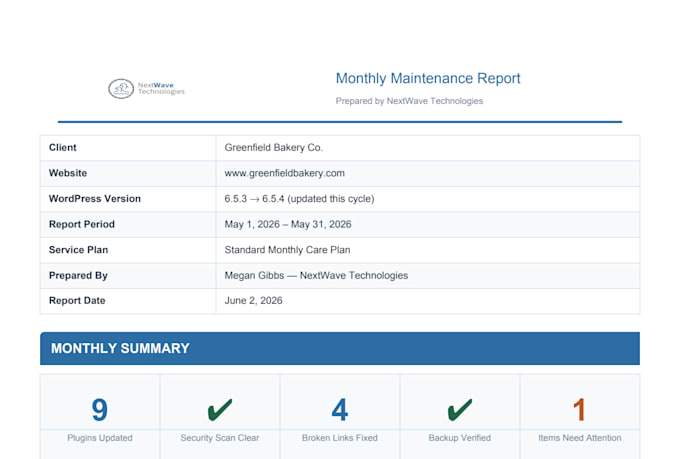Click the 'Items Need Attention' caption
The width and height of the screenshot is (680, 459).
point(579,438)
